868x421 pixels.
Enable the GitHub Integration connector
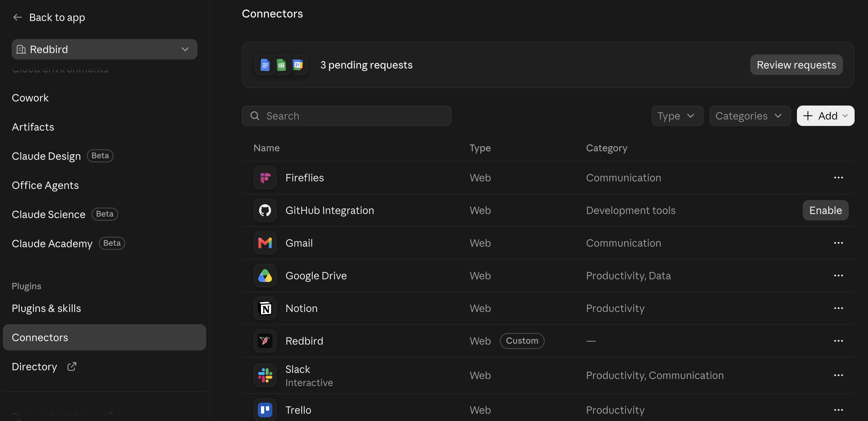click(825, 210)
